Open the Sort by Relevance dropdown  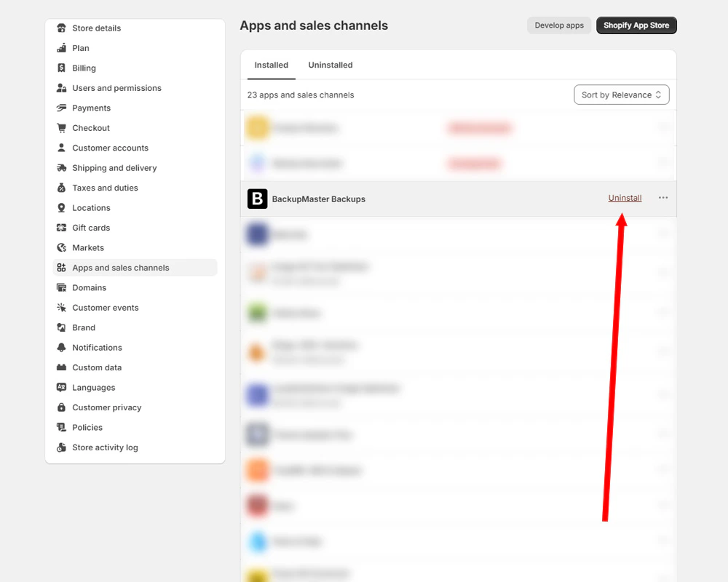[621, 95]
